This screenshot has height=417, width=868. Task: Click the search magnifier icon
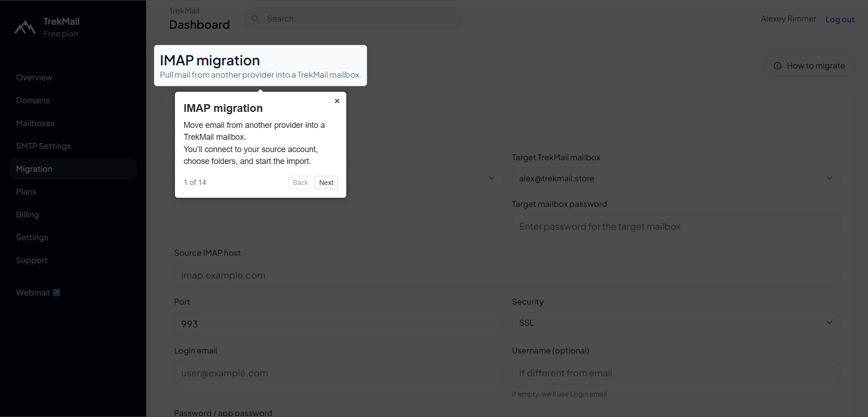coord(255,19)
